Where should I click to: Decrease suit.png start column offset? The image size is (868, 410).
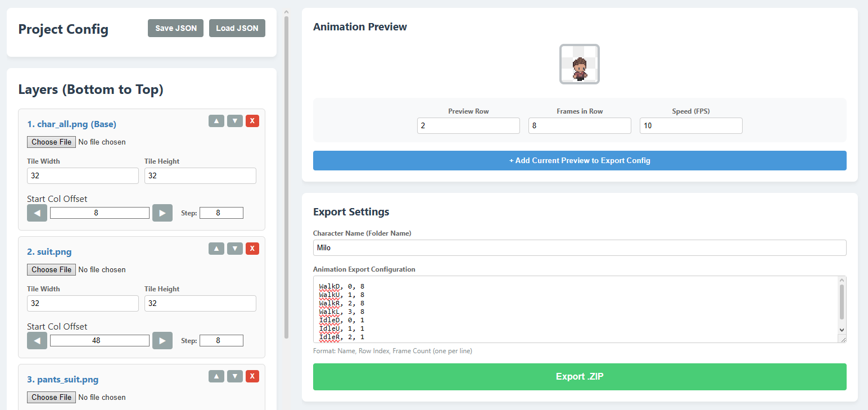(x=37, y=341)
